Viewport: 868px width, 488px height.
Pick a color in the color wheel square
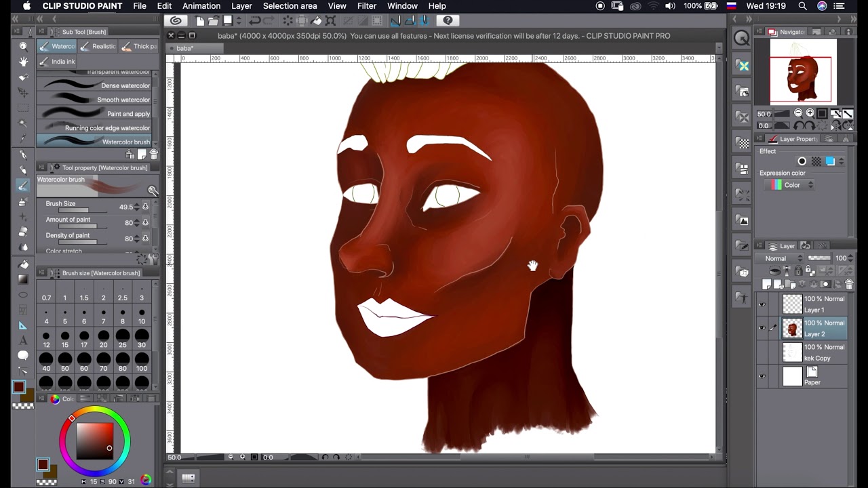94,441
